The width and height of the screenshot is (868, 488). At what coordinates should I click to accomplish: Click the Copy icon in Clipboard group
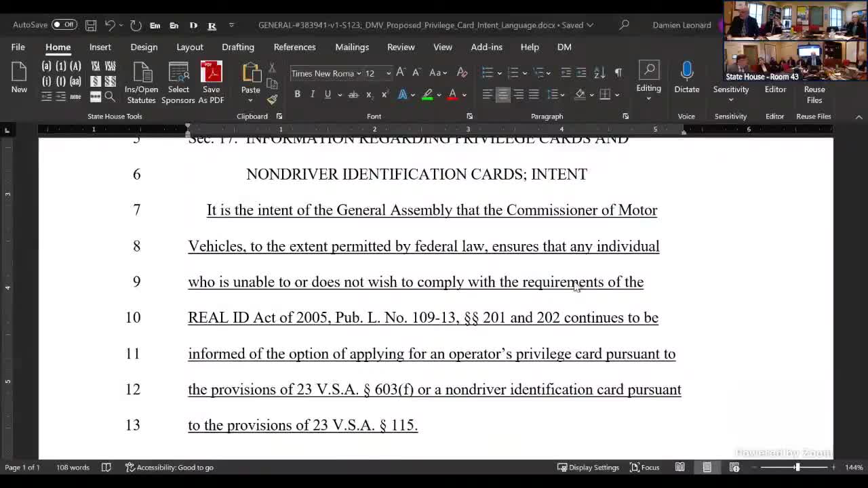pos(272,83)
